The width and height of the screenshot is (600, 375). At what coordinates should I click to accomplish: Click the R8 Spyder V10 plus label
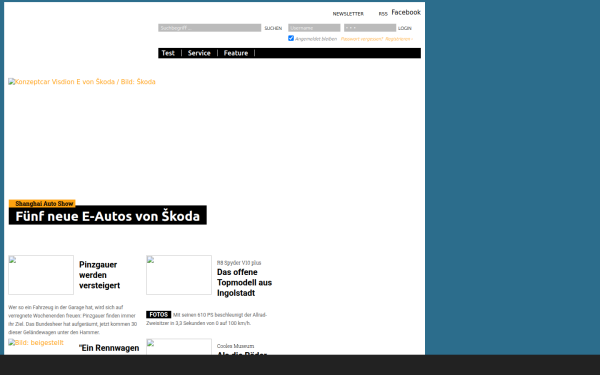tap(239, 263)
